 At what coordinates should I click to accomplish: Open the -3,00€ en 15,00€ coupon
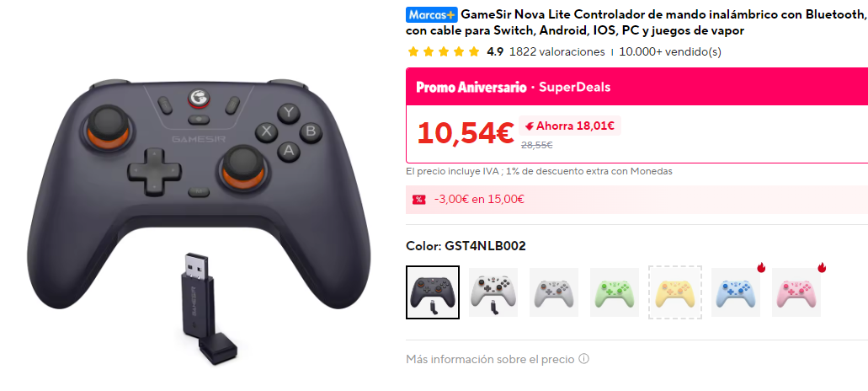479,200
